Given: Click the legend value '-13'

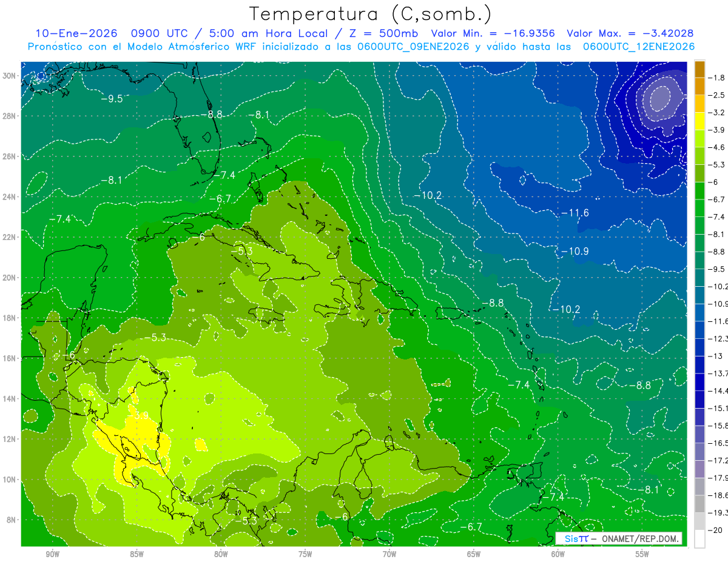Looking at the screenshot, I should tap(716, 356).
